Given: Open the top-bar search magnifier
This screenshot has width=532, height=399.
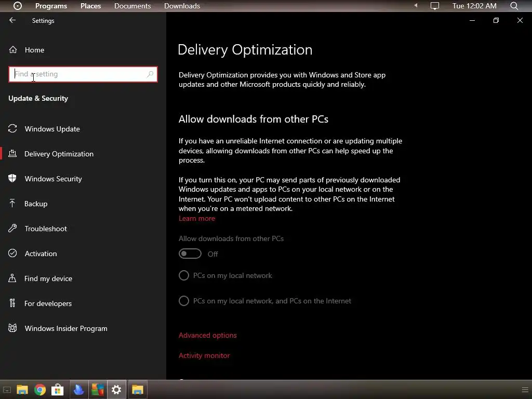Looking at the screenshot, I should (514, 6).
